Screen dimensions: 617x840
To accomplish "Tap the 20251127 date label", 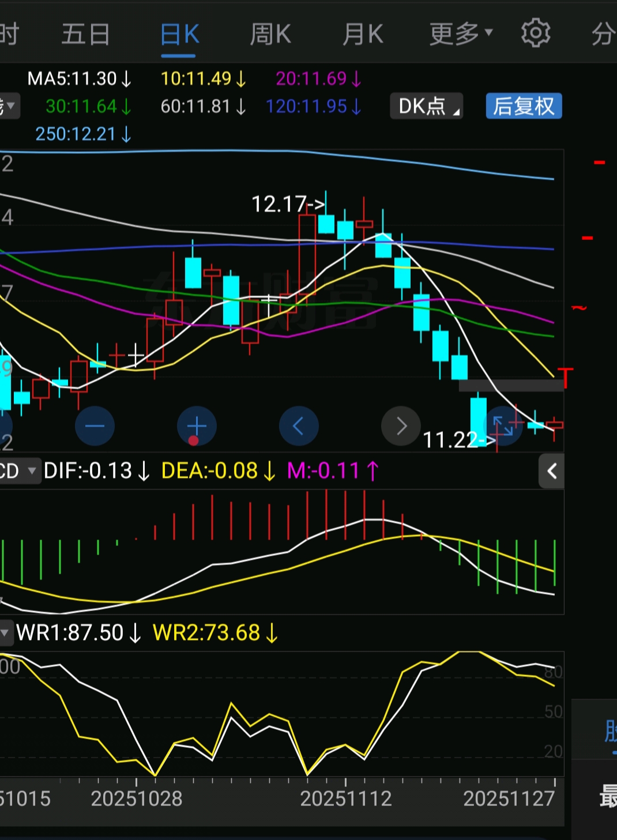I will [509, 798].
